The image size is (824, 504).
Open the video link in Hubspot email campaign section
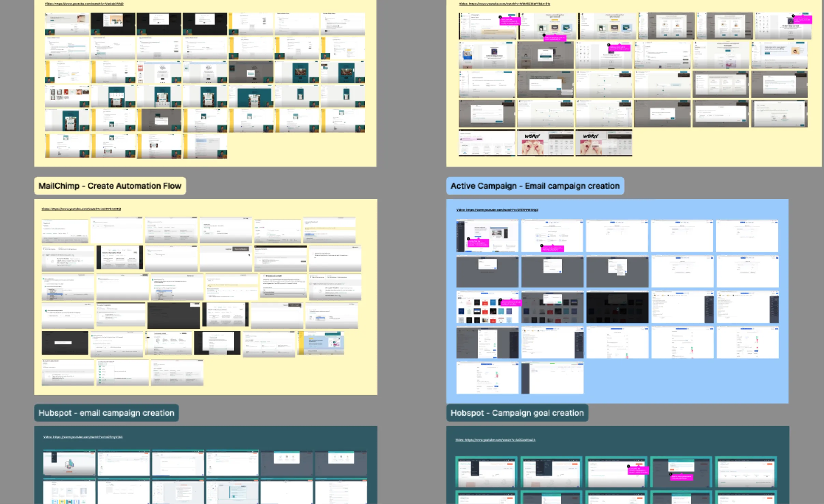pos(83,437)
